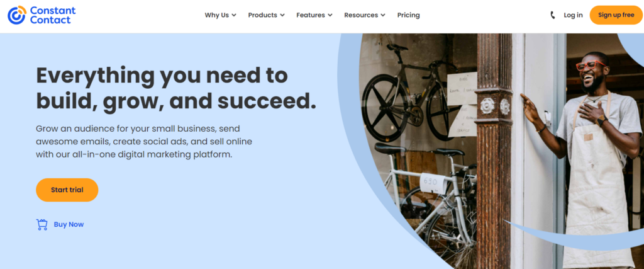Expand the Resources dropdown chevron
Viewport: 644px width, 269px height.
pyautogui.click(x=383, y=15)
